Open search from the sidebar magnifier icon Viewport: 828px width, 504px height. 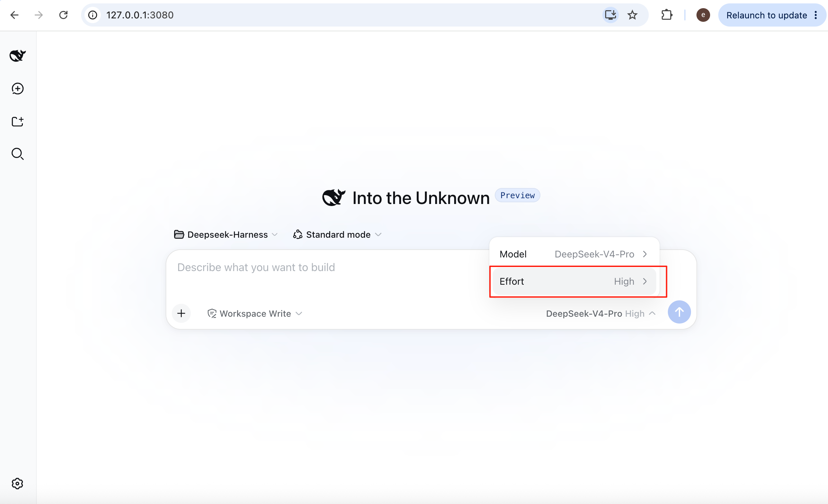pyautogui.click(x=17, y=154)
